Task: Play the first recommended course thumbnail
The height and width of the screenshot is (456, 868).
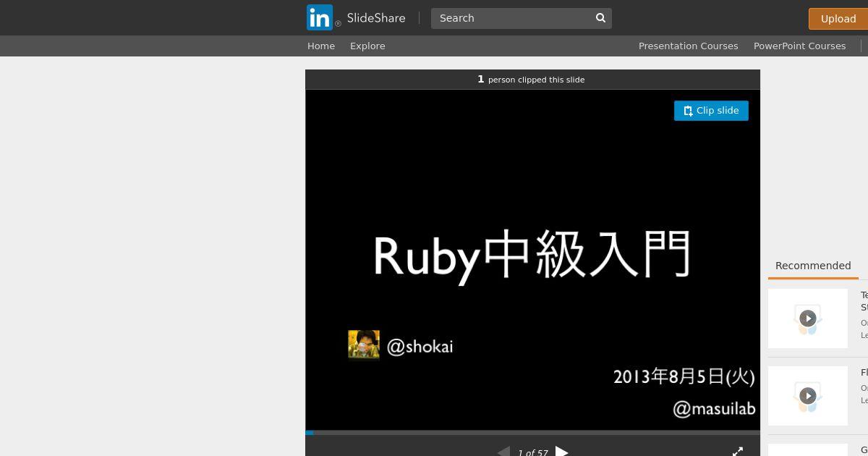Action: point(808,318)
